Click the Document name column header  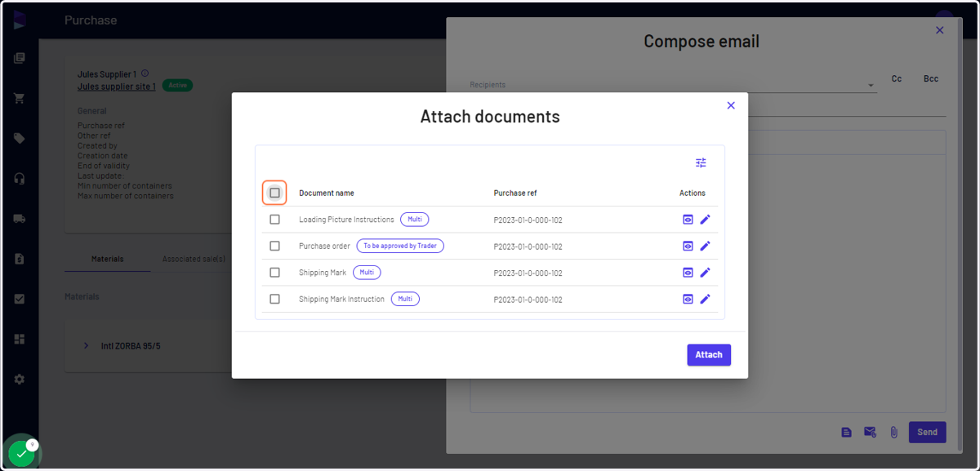coord(327,193)
